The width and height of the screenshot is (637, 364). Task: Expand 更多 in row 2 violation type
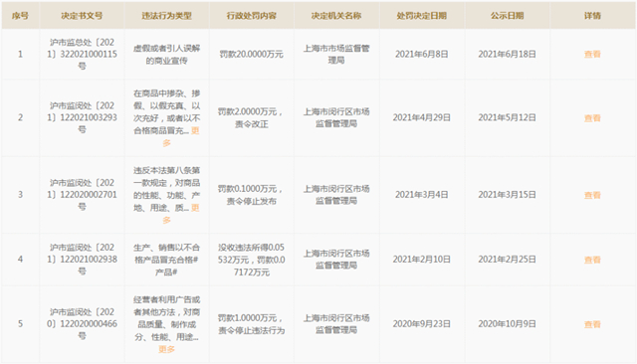point(195,130)
